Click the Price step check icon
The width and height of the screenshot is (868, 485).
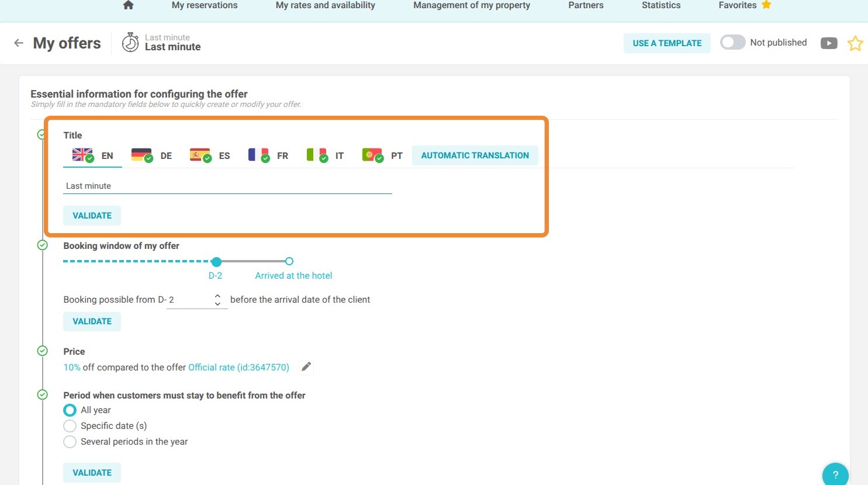pos(42,351)
